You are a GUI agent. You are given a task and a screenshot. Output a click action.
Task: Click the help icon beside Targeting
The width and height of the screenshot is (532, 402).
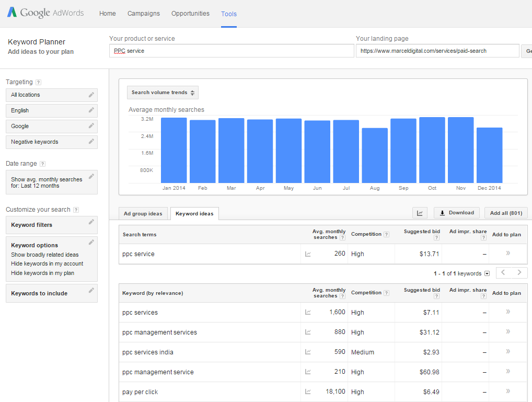[x=38, y=83]
